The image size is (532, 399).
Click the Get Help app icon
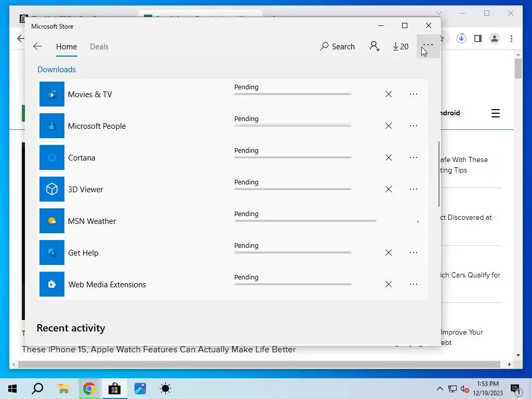coord(52,252)
